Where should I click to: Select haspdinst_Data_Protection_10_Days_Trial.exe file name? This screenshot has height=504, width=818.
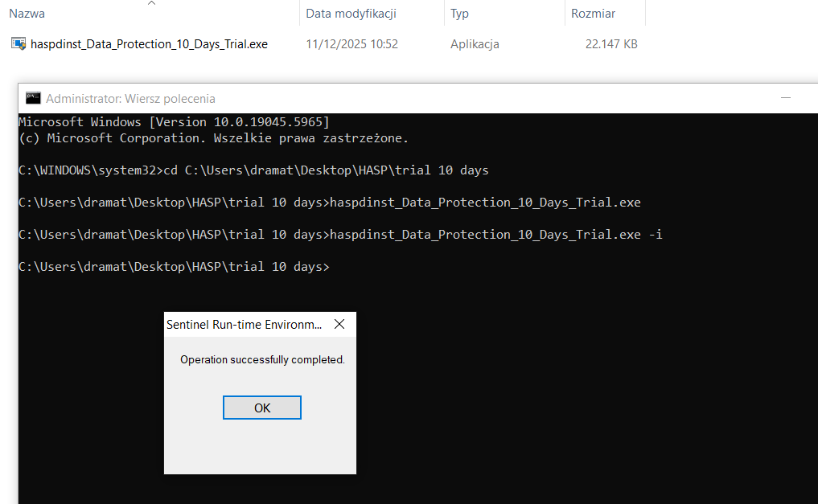(149, 44)
